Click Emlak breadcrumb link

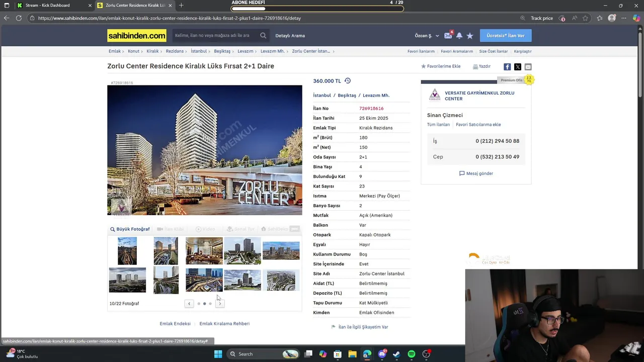click(x=114, y=51)
